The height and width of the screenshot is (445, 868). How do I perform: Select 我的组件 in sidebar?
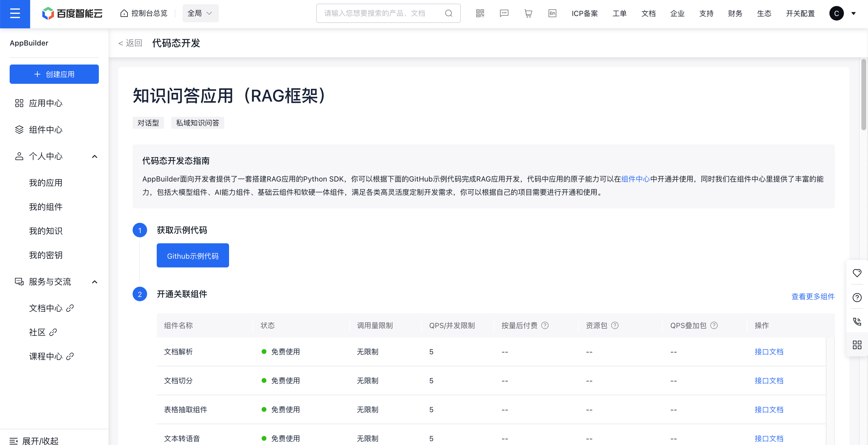(46, 207)
